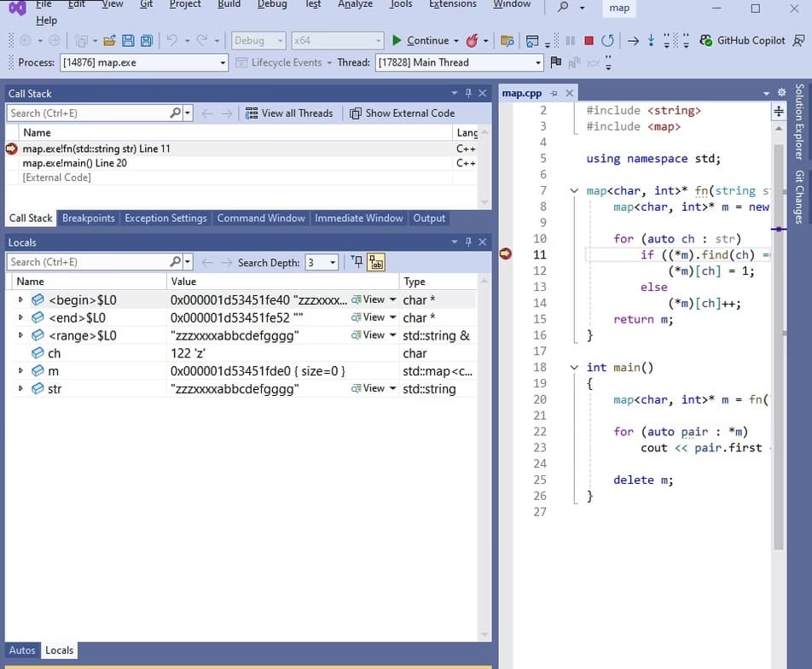Click the GitHub Copilot button
Image resolution: width=812 pixels, height=669 pixels.
click(742, 40)
